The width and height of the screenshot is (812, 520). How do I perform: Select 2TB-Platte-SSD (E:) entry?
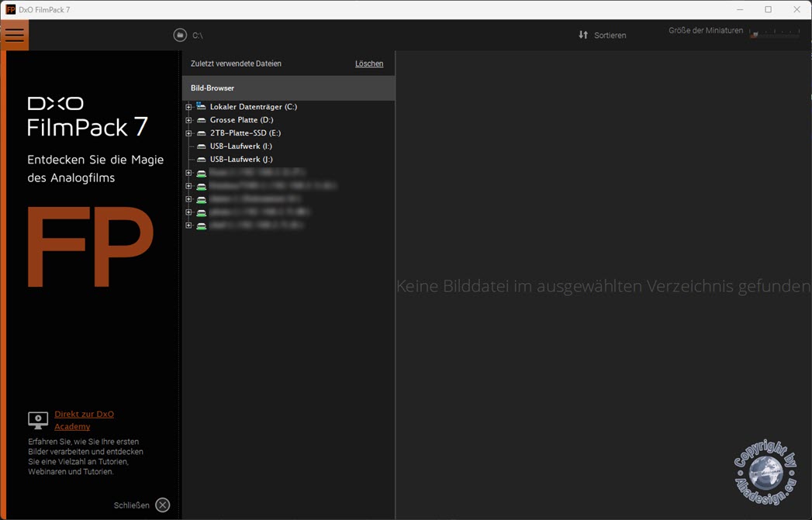pos(246,133)
